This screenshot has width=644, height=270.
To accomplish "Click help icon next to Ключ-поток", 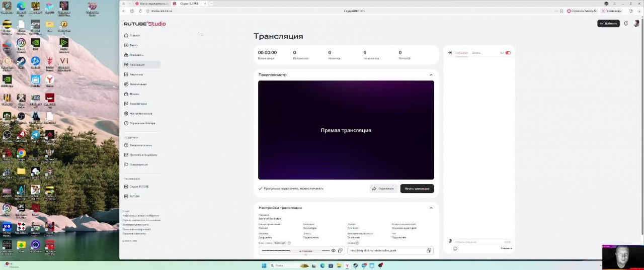I will pos(289,243).
